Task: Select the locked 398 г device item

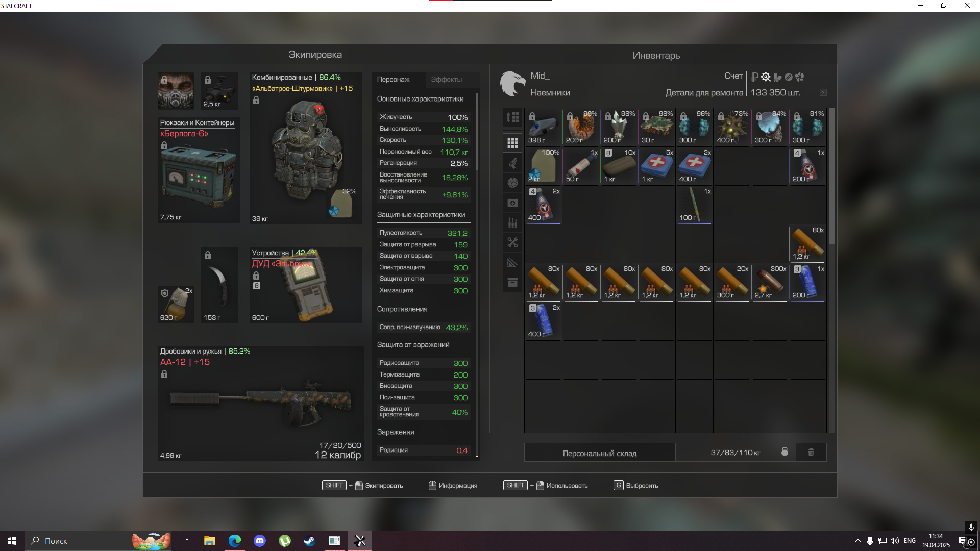Action: [543, 127]
